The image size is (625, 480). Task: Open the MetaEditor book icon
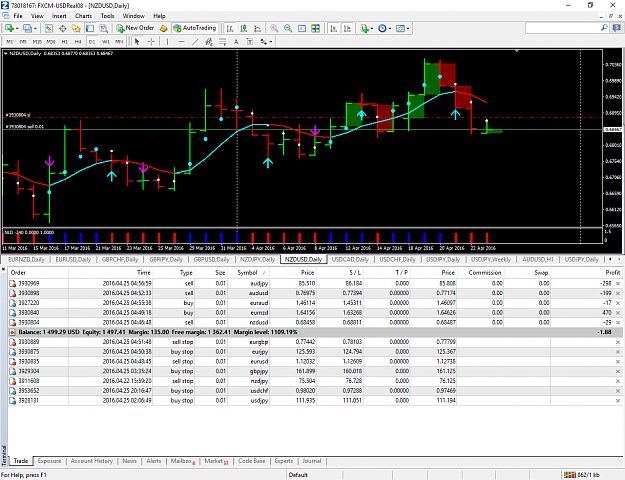pyautogui.click(x=163, y=28)
